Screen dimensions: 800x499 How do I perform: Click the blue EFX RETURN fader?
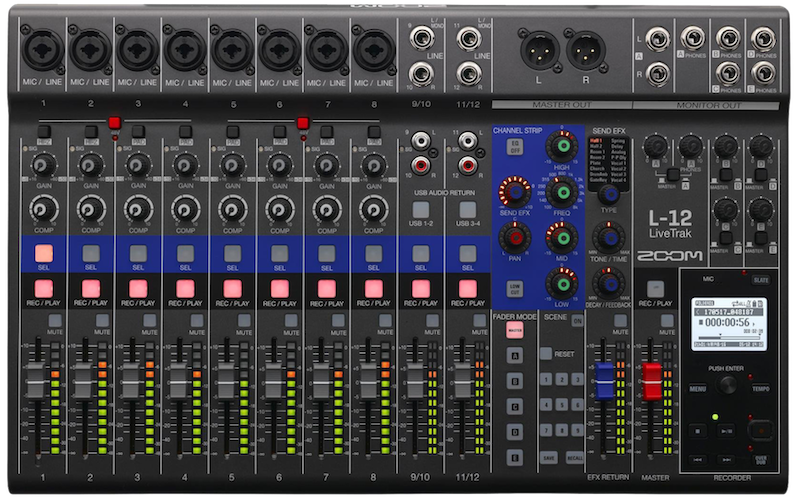[605, 380]
